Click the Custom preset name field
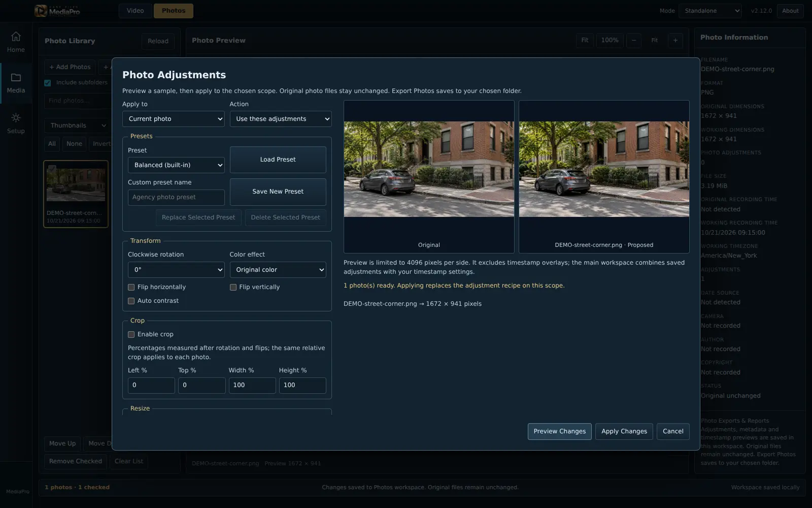This screenshot has height=508, width=812. point(176,197)
